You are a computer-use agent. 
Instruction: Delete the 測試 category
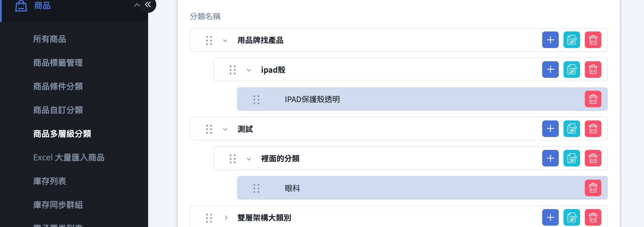tap(593, 129)
